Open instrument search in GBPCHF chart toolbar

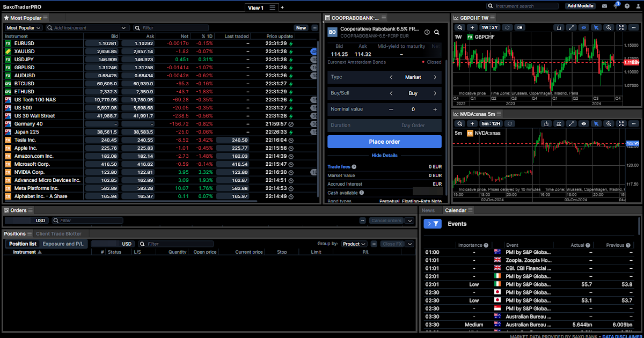click(x=460, y=27)
